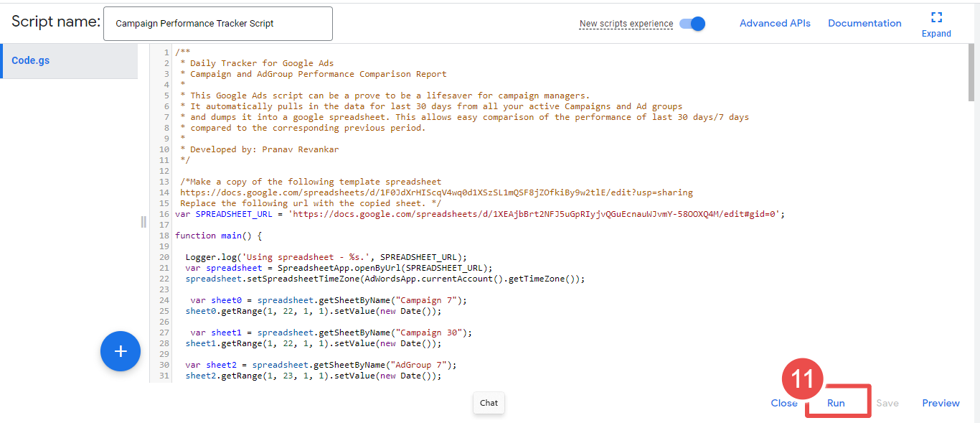The height and width of the screenshot is (423, 980).
Task: Click the New scripts experience label
Action: 626,24
